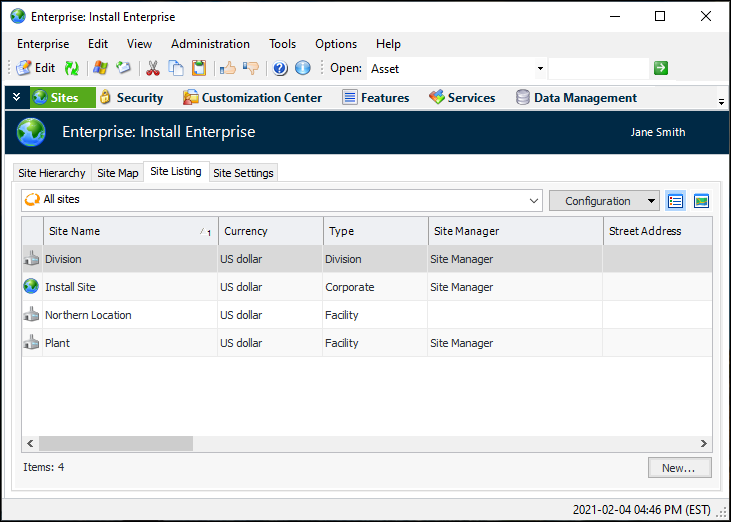Image resolution: width=731 pixels, height=522 pixels.
Task: Click the thumbs up icon
Action: [x=227, y=68]
